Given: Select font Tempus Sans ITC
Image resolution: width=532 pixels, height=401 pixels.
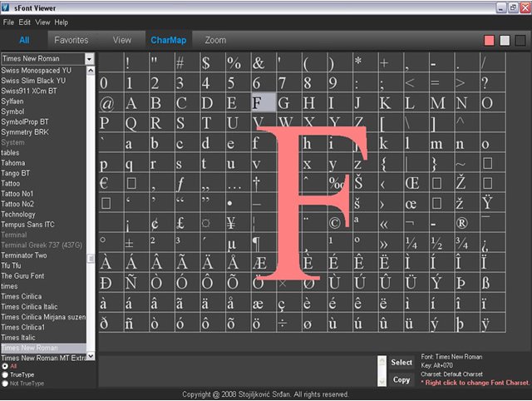Looking at the screenshot, I should click(x=43, y=225).
